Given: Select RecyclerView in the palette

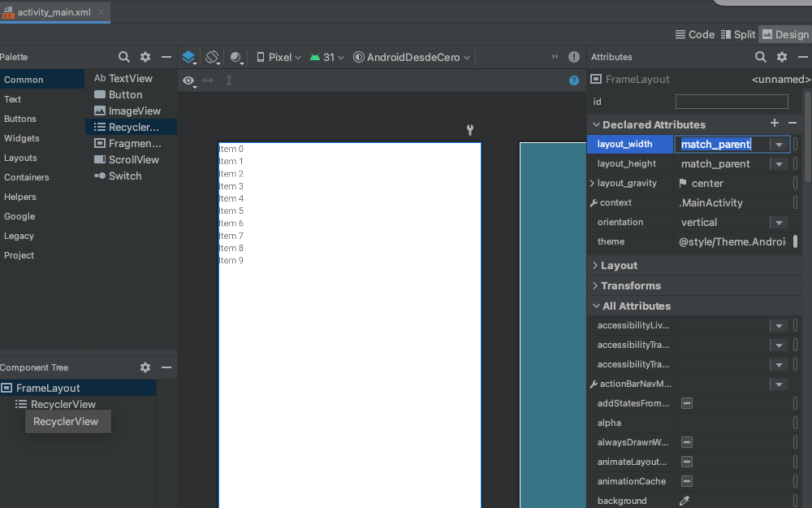Looking at the screenshot, I should tap(131, 127).
